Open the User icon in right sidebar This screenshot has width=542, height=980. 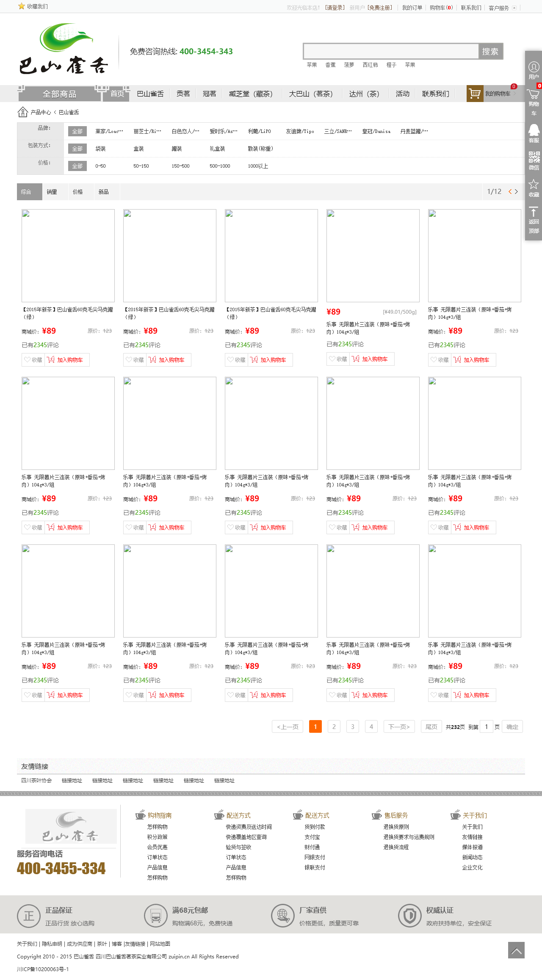(534, 67)
